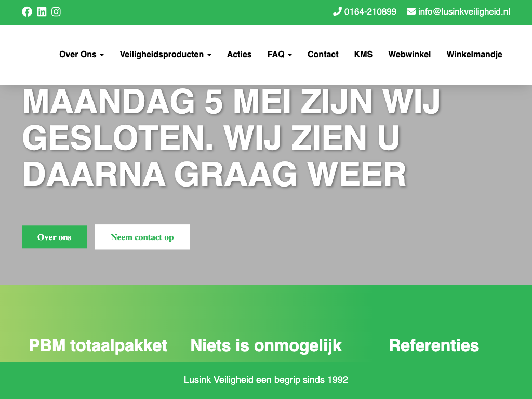Click the green Over ons button
532x399 pixels.
pos(54,237)
